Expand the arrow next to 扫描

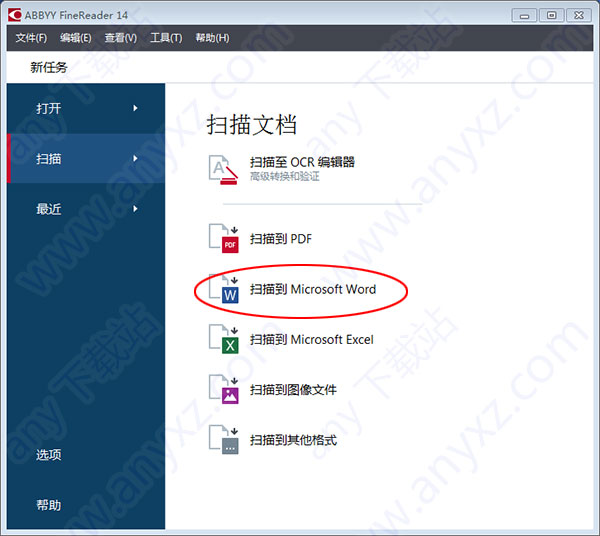(135, 158)
